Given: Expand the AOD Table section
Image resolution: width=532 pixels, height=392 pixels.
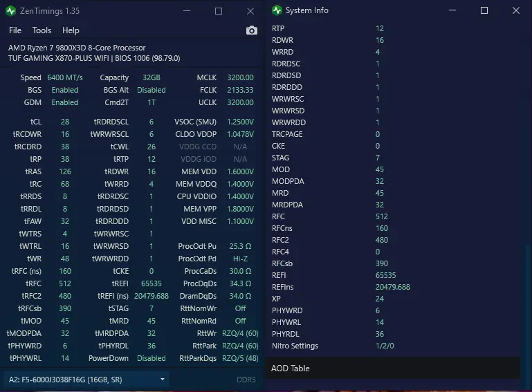Looking at the screenshot, I should point(393,368).
